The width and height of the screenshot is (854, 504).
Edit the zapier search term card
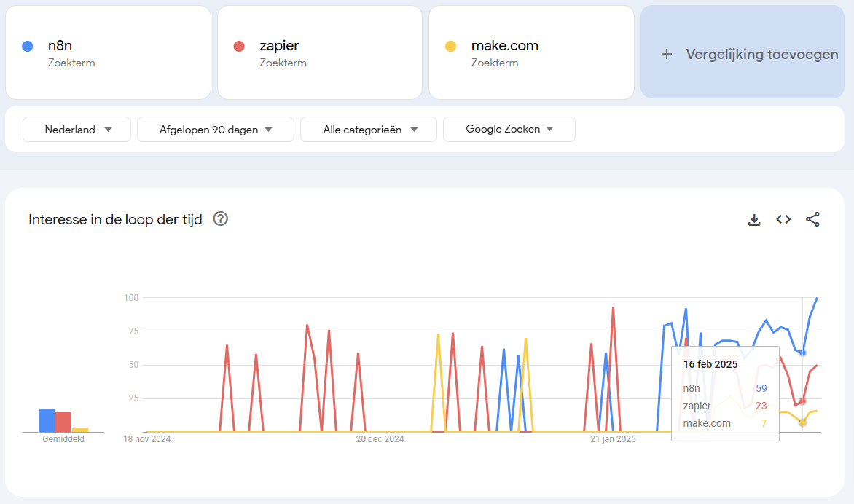[x=320, y=52]
